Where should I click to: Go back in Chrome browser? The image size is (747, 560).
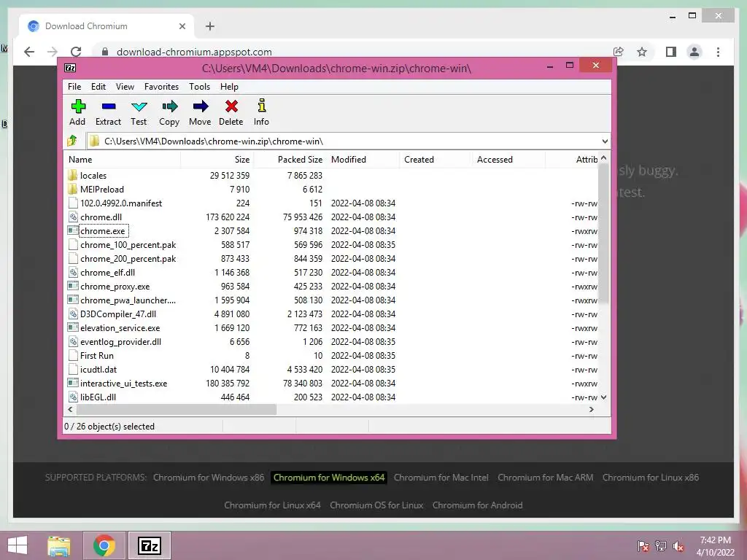point(29,52)
